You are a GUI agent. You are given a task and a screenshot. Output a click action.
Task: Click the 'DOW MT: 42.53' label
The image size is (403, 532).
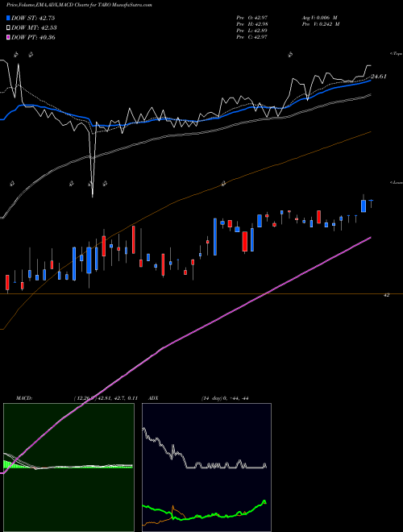(34, 28)
